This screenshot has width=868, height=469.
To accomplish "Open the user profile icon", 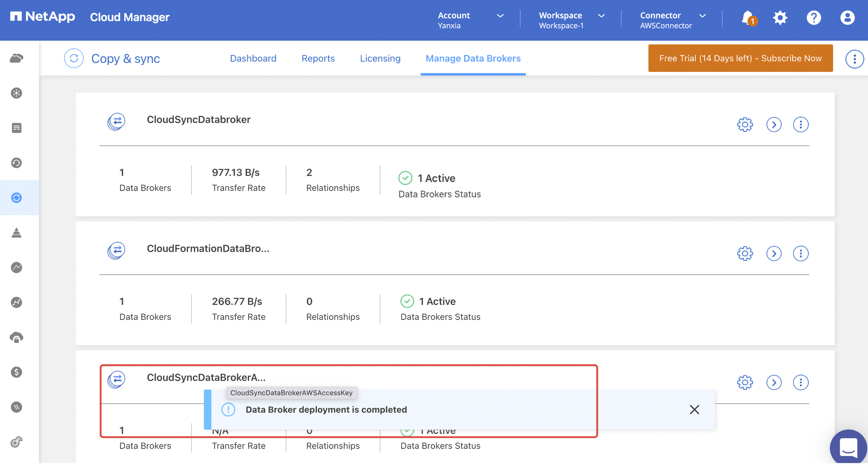I will 847,18.
